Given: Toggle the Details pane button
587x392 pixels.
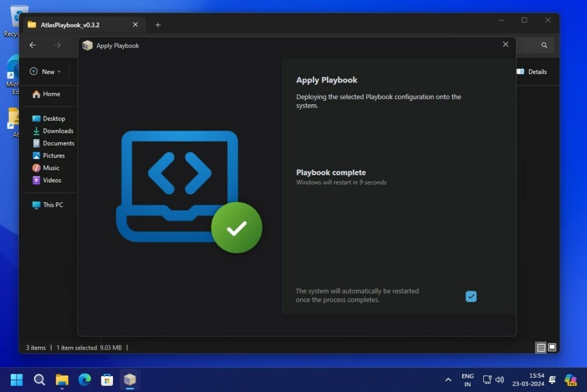Looking at the screenshot, I should click(x=531, y=72).
